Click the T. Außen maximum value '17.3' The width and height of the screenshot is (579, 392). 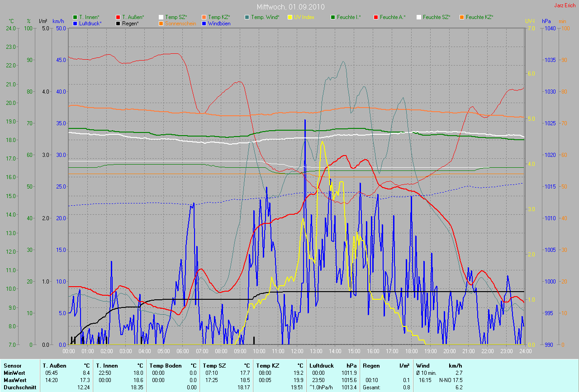click(86, 380)
